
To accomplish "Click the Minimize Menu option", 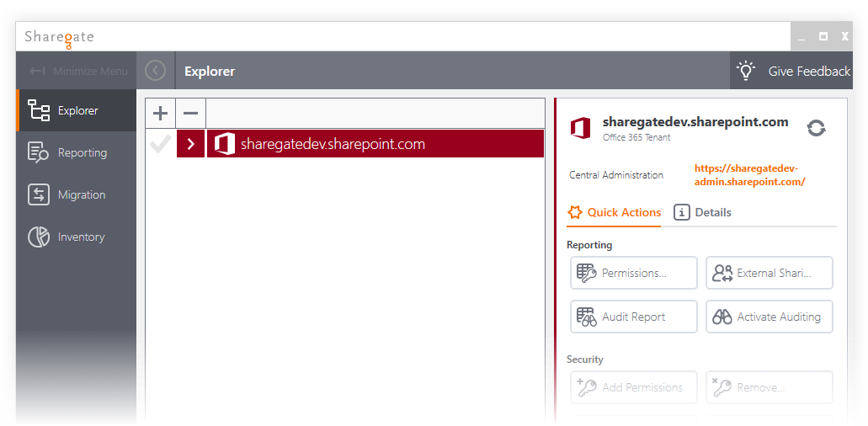I will [78, 71].
